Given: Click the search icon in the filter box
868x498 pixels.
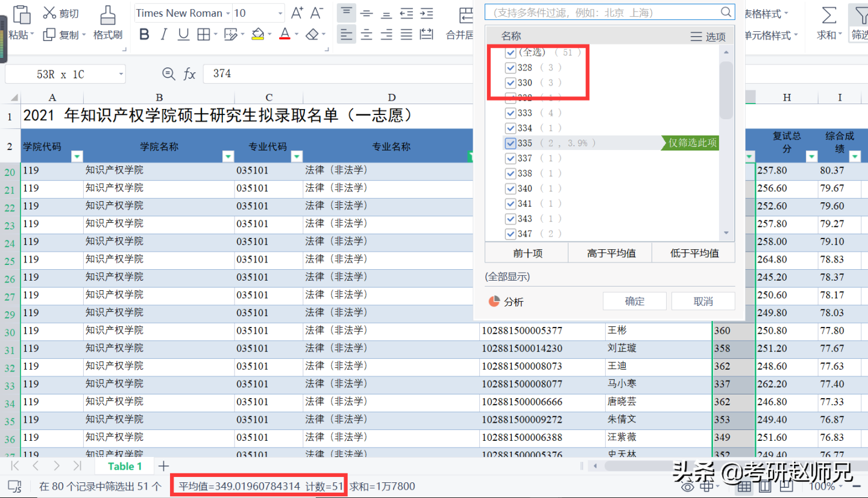Looking at the screenshot, I should [x=726, y=12].
